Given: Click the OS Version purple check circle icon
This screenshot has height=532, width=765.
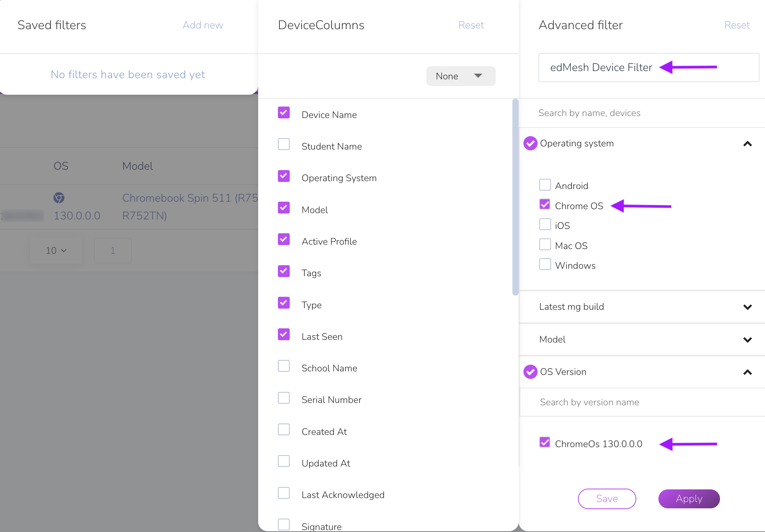Looking at the screenshot, I should click(530, 372).
